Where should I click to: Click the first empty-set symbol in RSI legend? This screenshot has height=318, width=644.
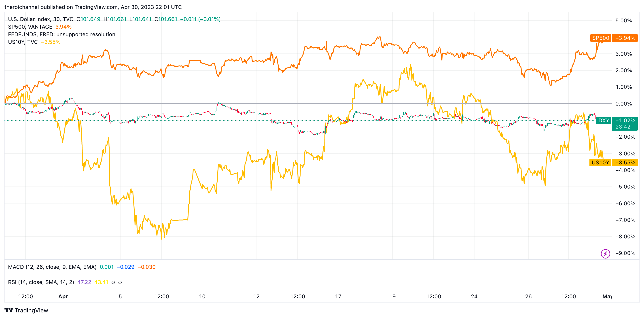[113, 282]
